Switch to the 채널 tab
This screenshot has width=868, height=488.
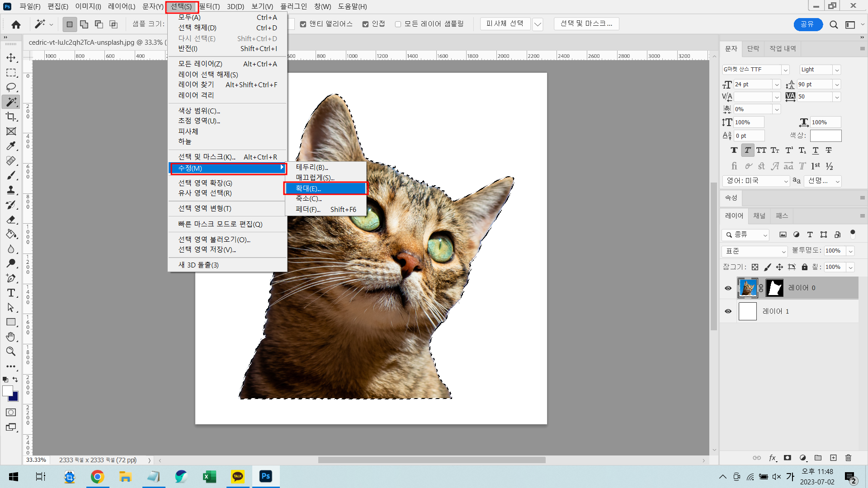tap(759, 216)
